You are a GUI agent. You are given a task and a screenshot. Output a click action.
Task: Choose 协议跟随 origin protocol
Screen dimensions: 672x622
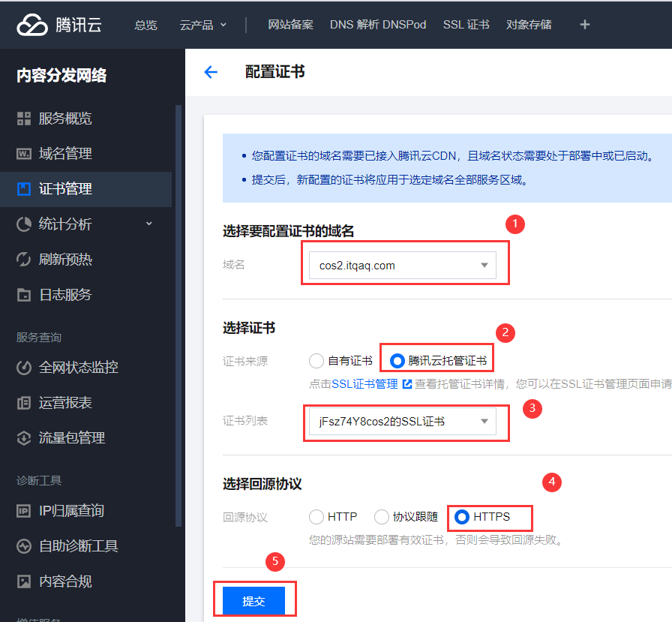tap(382, 517)
